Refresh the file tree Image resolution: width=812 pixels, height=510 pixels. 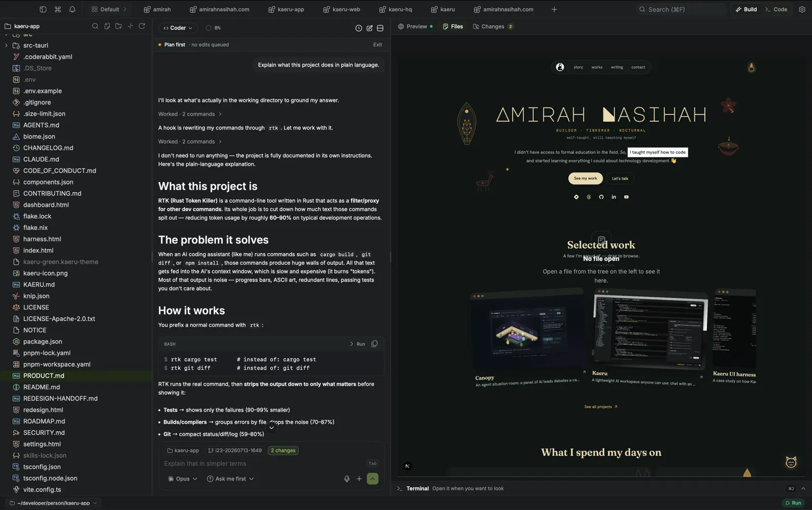tap(142, 26)
